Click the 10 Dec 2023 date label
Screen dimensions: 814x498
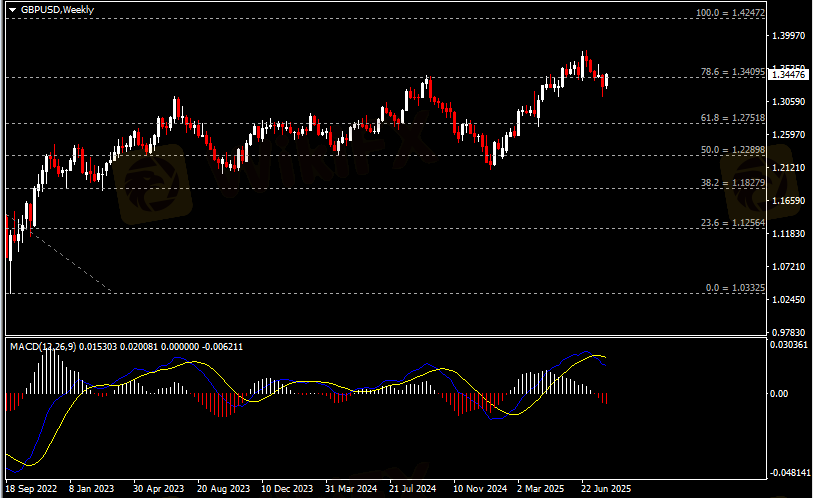(x=287, y=489)
